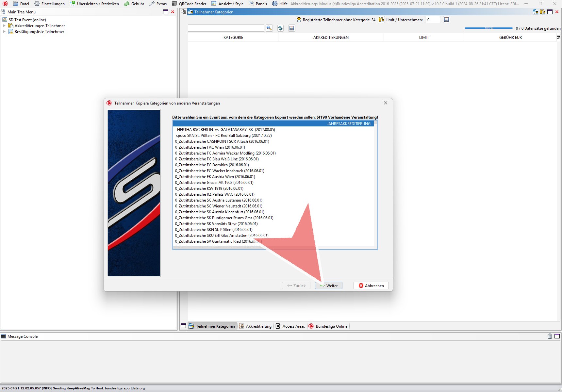The width and height of the screenshot is (562, 392).
Task: Open Übersichten / Statistiken menu
Action: (94, 4)
